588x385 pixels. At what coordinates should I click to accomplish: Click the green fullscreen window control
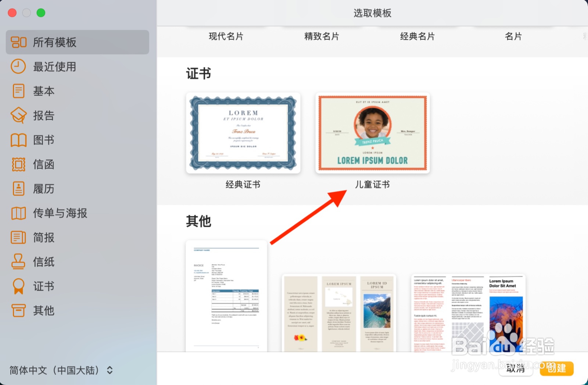[x=41, y=13]
